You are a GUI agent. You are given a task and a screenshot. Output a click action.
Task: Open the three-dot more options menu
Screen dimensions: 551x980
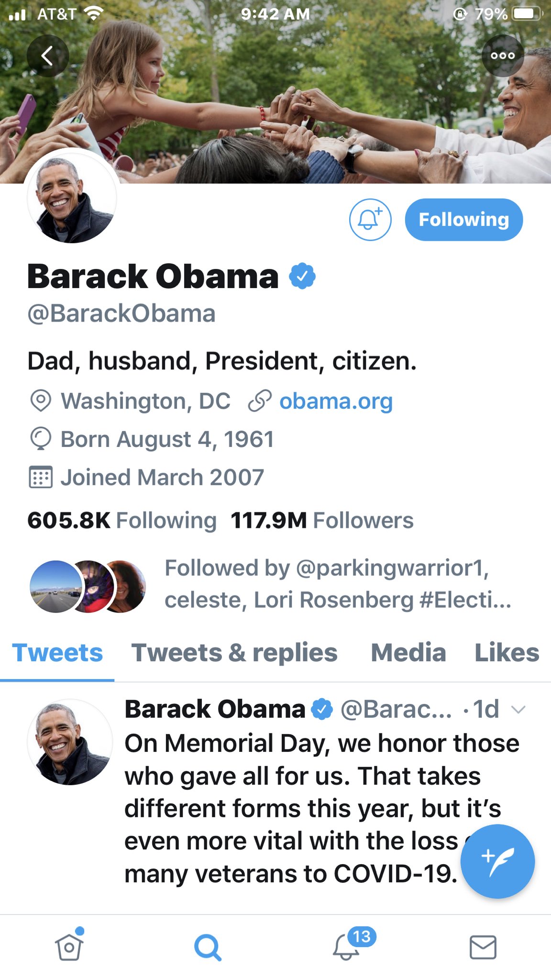point(503,56)
